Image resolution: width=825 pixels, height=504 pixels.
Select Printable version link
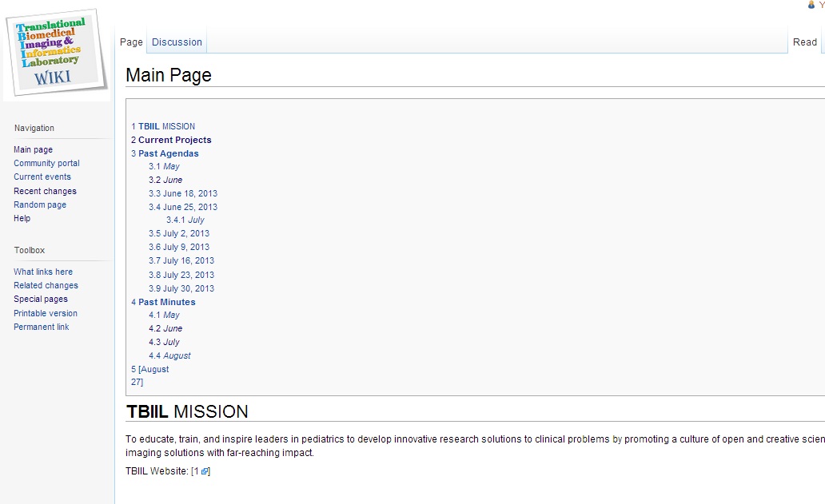[46, 313]
